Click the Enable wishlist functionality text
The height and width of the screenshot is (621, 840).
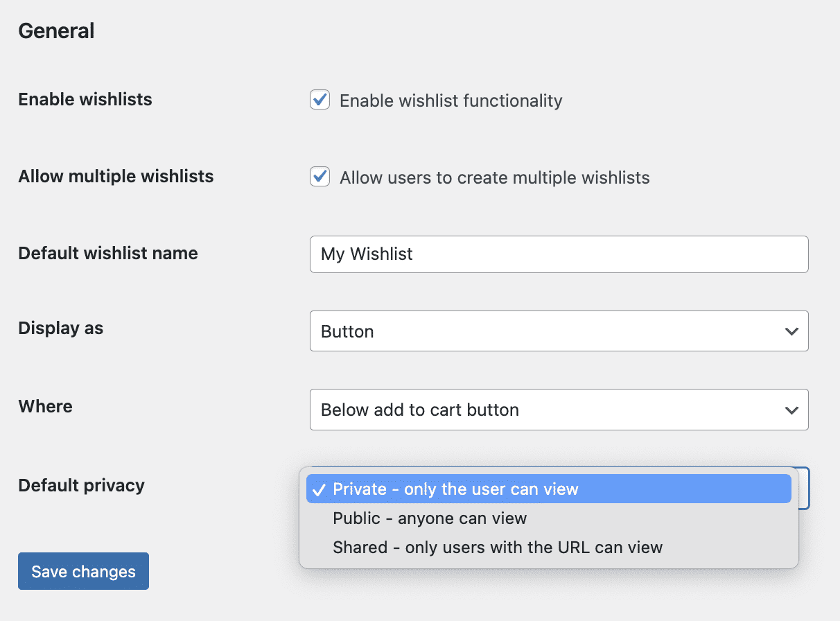[451, 101]
